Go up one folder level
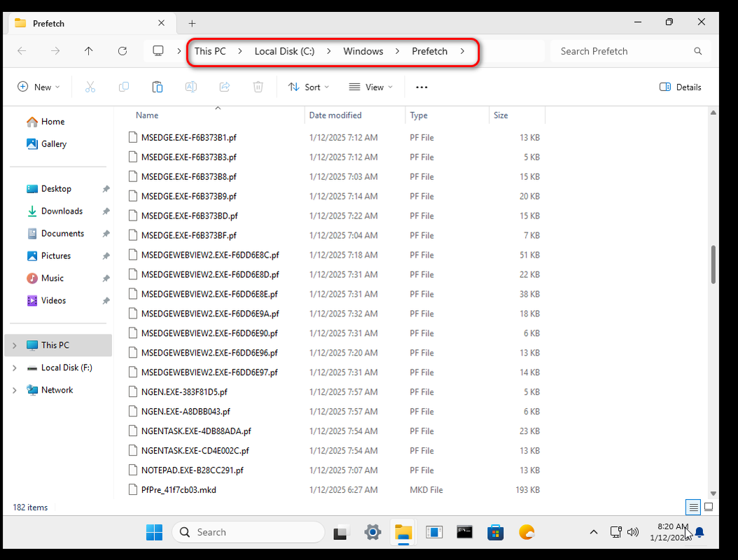Screen dimensions: 738x560 tap(88, 51)
